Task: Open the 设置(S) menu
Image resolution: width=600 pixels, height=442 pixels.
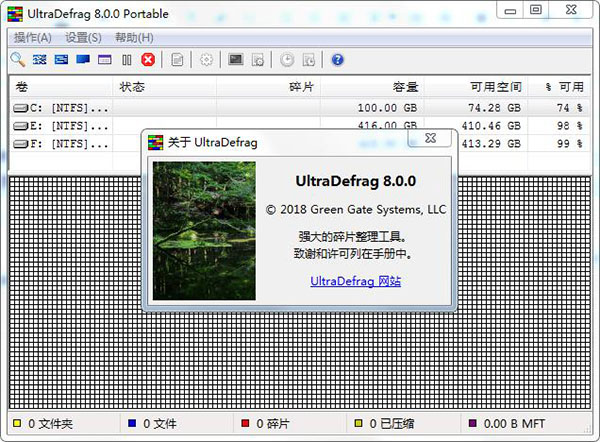Action: (83, 38)
